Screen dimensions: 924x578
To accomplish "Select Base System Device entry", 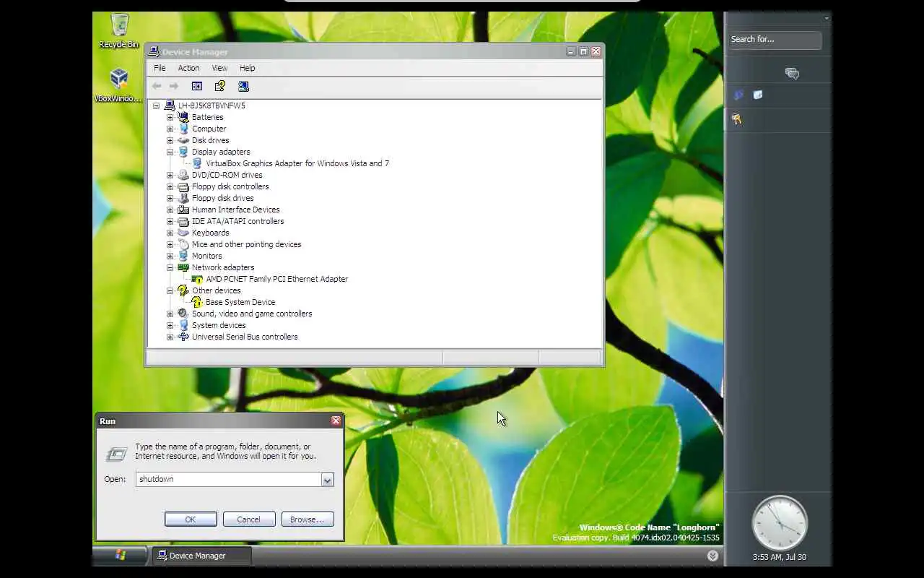I will pos(240,302).
